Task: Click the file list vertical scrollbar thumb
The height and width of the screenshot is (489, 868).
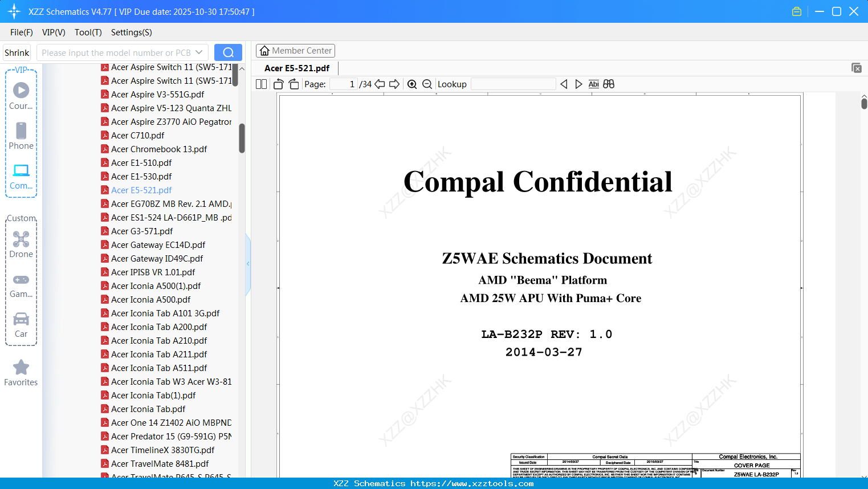Action: [242, 138]
